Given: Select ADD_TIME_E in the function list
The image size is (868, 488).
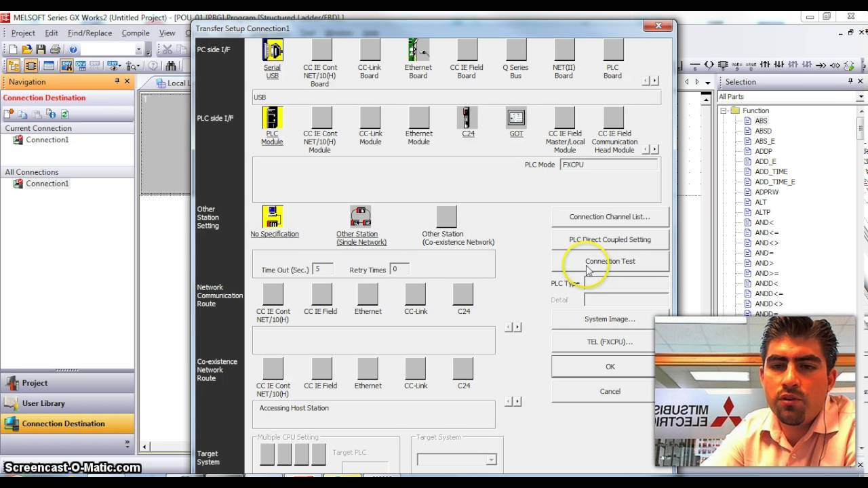Looking at the screenshot, I should pyautogui.click(x=774, y=182).
